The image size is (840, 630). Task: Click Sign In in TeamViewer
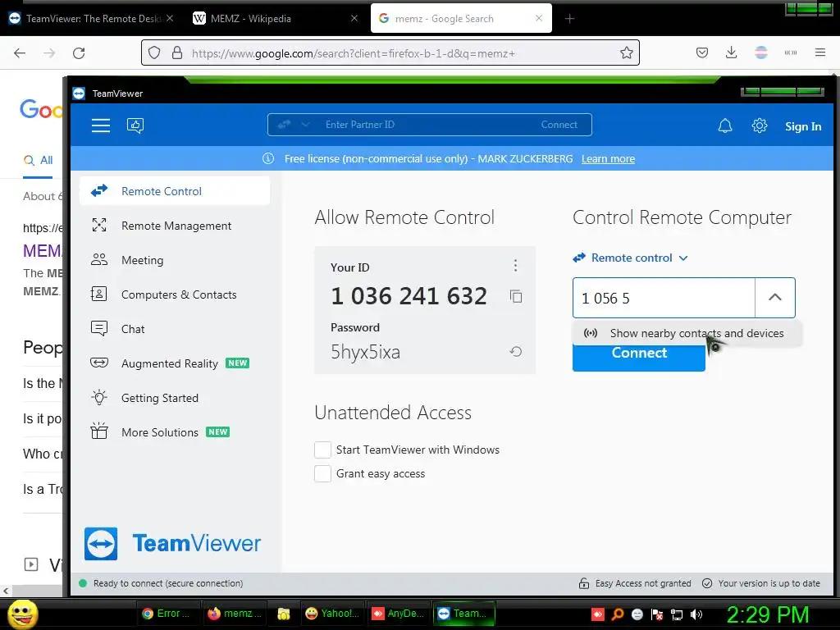click(x=802, y=126)
